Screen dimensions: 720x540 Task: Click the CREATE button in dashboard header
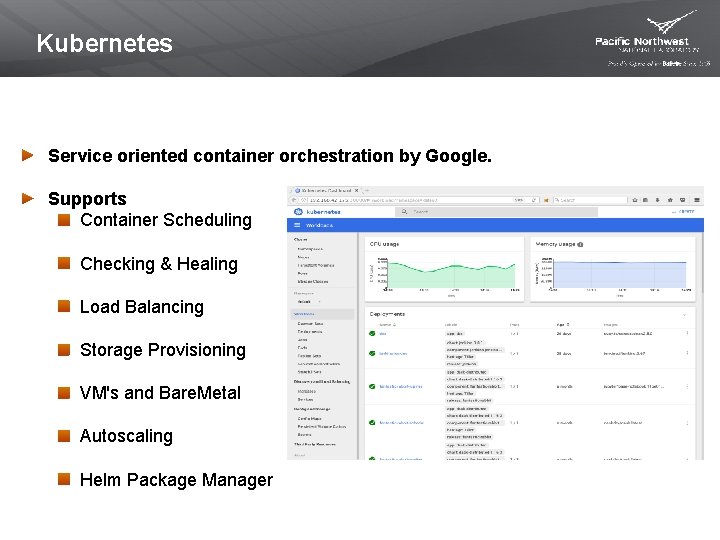[x=684, y=212]
